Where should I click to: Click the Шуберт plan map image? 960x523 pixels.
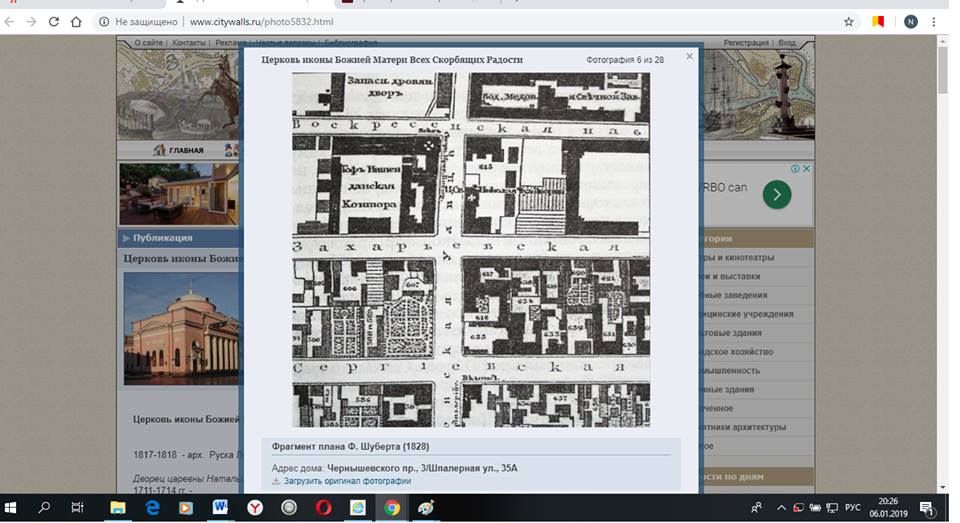tap(471, 250)
